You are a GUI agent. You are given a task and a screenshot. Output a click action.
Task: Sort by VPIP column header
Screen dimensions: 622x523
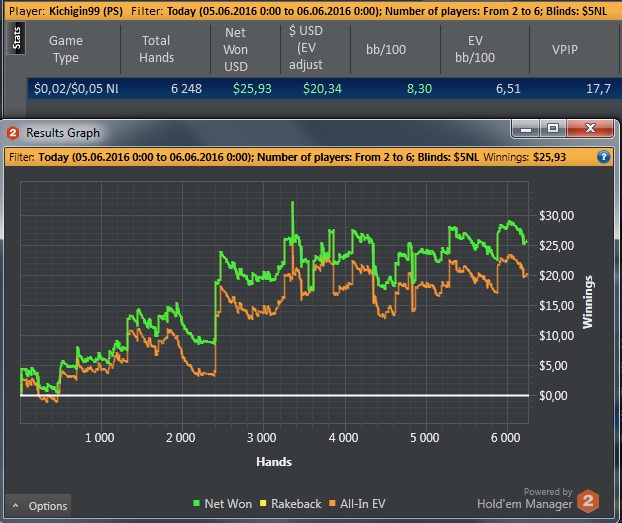tap(564, 49)
